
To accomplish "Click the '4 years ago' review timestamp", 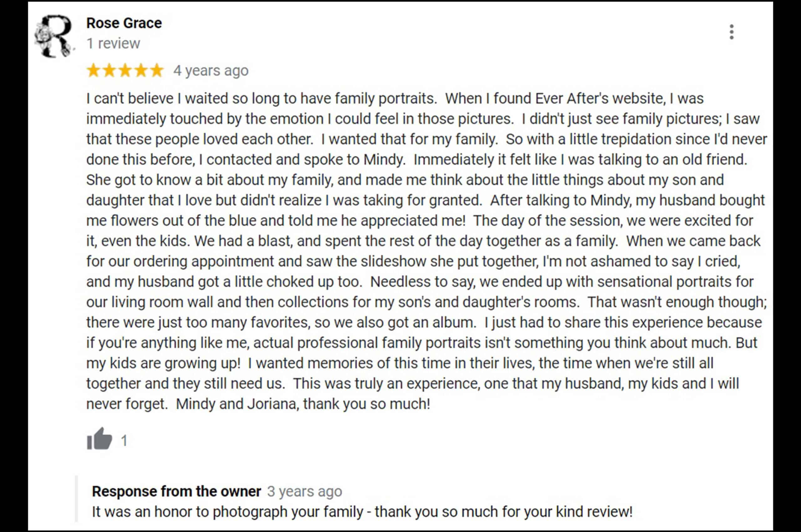I will (x=211, y=71).
